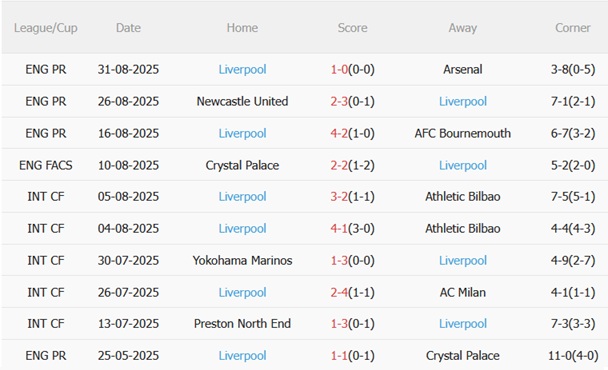Select the 4-2 score versus AFC Bournemouth
Image resolution: width=608 pixels, height=370 pixels.
(339, 133)
